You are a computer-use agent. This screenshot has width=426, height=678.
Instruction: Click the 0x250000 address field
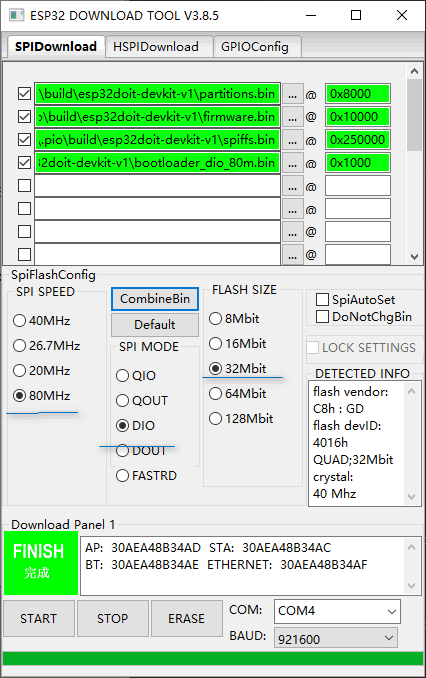(358, 140)
